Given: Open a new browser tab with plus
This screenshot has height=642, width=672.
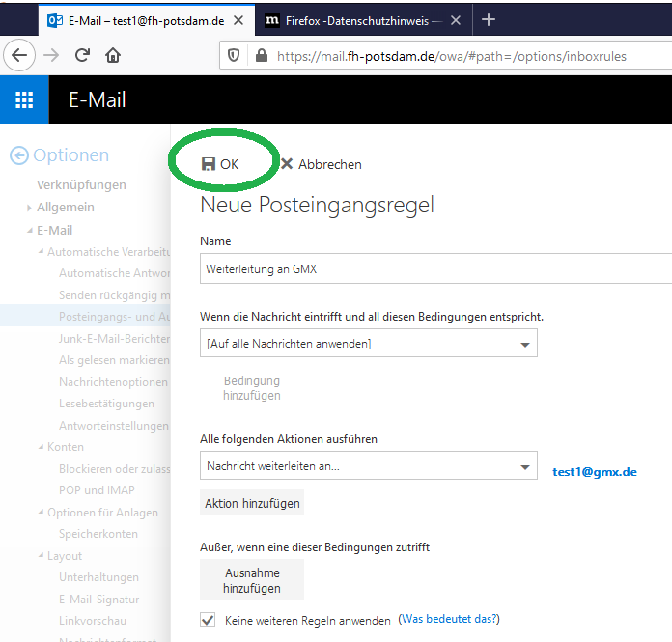Looking at the screenshot, I should [x=489, y=19].
